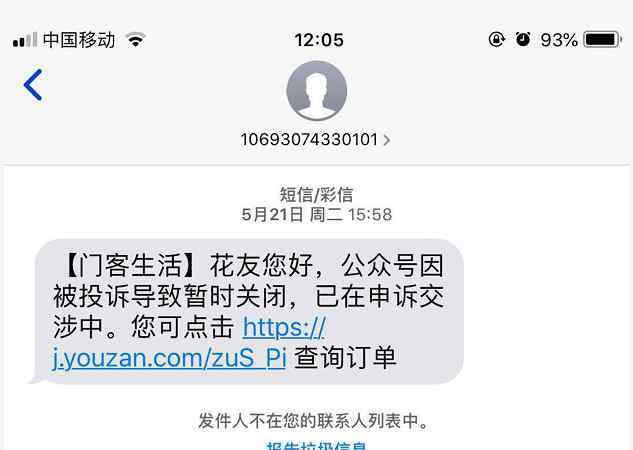The width and height of the screenshot is (633, 450).
Task: Tap the 12:05 clock in status bar
Action: point(319,40)
